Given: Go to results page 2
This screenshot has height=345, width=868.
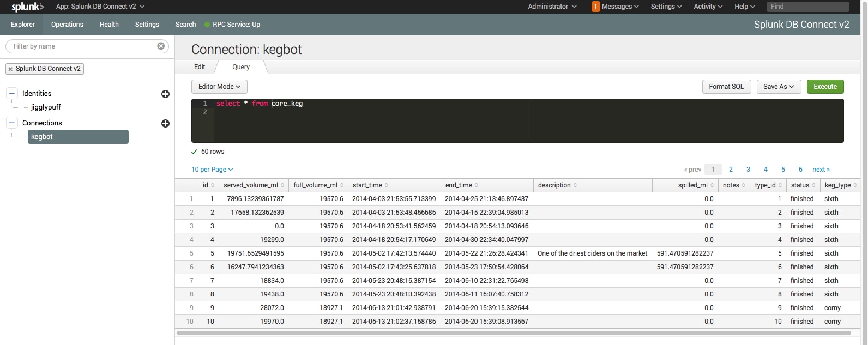Looking at the screenshot, I should click(731, 170).
